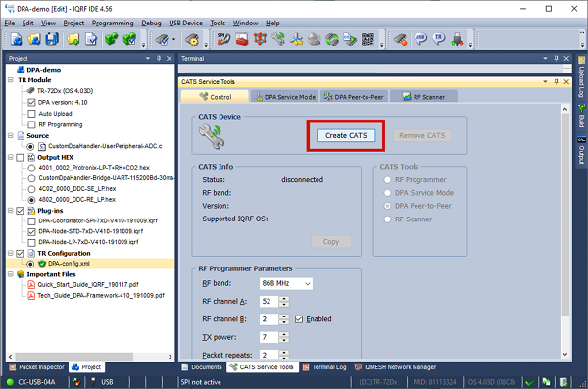
Task: Click the RF channel A input field
Action: pos(269,301)
